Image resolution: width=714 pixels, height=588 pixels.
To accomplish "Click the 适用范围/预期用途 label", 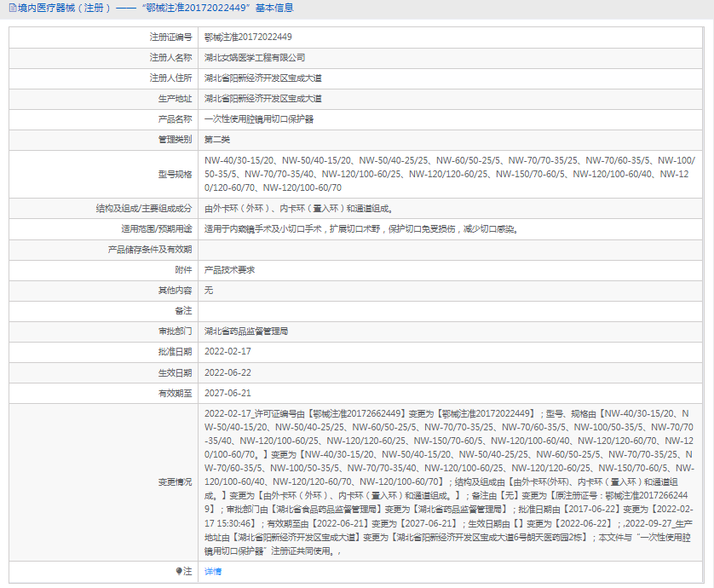I will pos(156,229).
